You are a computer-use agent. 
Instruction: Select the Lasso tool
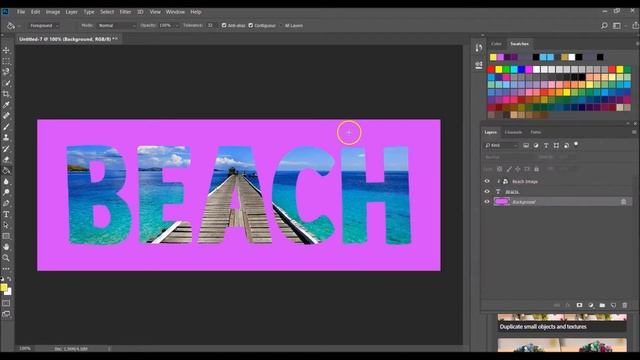click(6, 72)
